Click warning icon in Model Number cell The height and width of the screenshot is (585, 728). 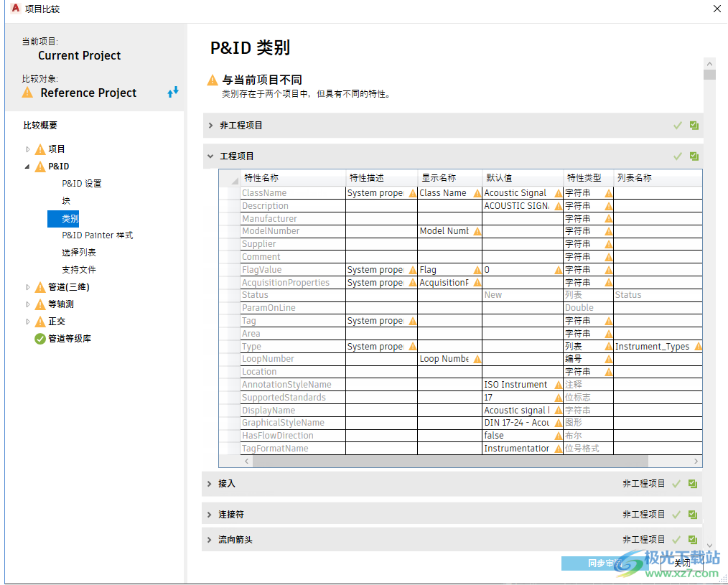(477, 231)
